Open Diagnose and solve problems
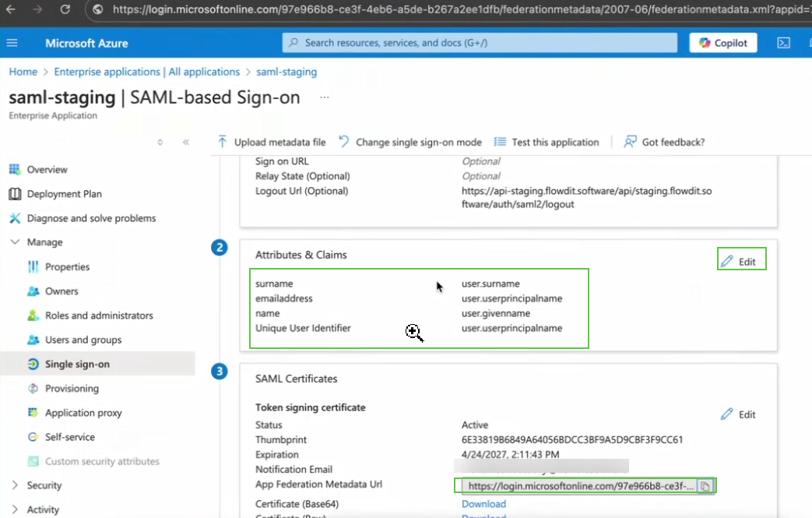 [91, 219]
